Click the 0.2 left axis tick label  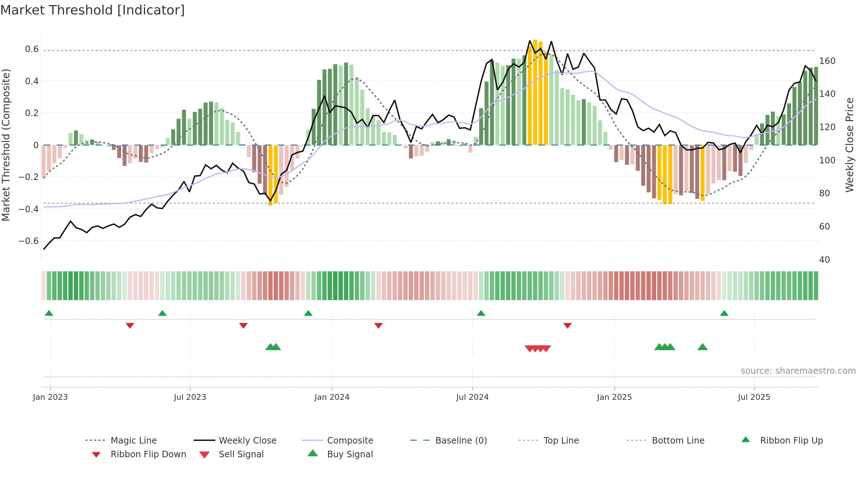tap(32, 113)
